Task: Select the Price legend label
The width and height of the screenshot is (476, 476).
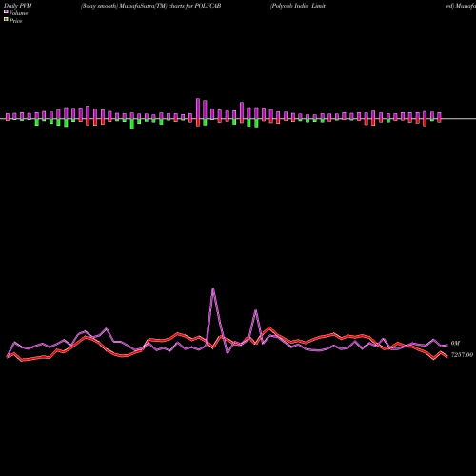Action: pos(15,21)
